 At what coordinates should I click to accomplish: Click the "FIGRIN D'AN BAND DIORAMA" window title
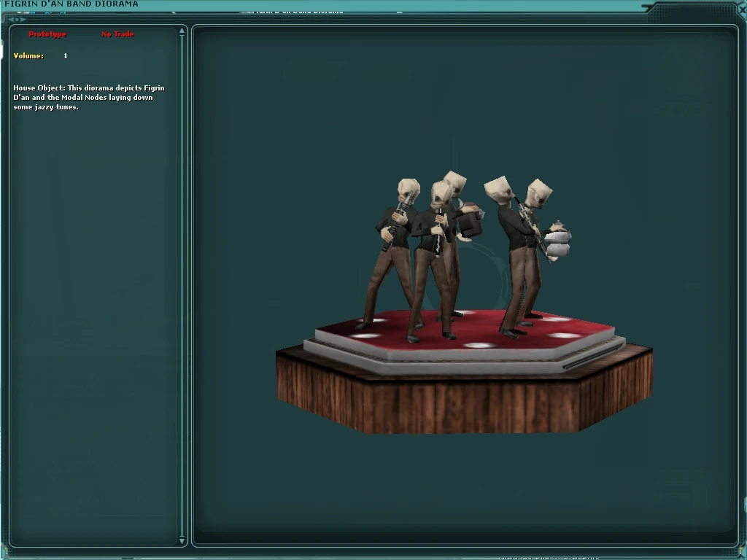click(71, 4)
